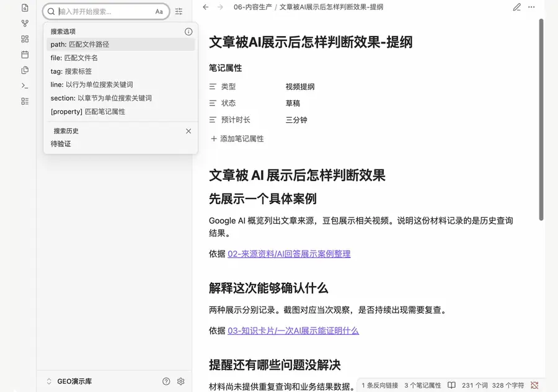Screen dimensions: 558x392
Task: Edit the 草稿 property value
Action: tap(293, 104)
